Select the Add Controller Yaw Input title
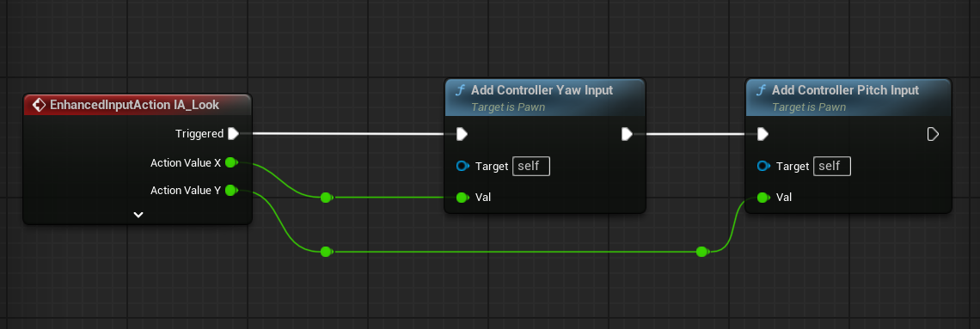980x329 pixels. tap(542, 90)
